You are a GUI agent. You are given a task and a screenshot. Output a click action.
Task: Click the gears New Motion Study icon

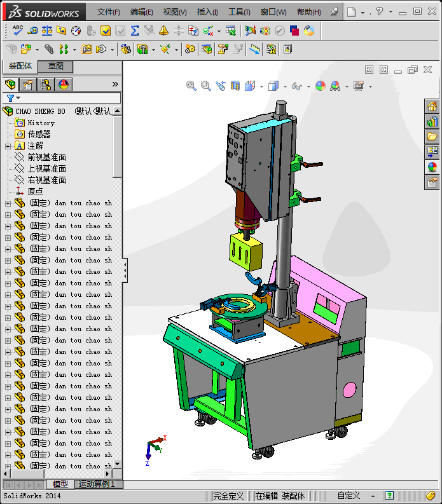(x=190, y=49)
